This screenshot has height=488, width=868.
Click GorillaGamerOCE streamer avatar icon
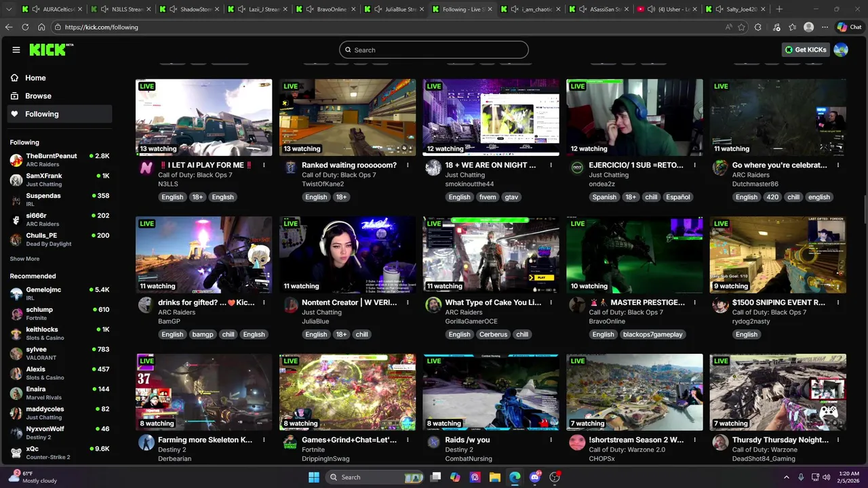[x=433, y=306]
